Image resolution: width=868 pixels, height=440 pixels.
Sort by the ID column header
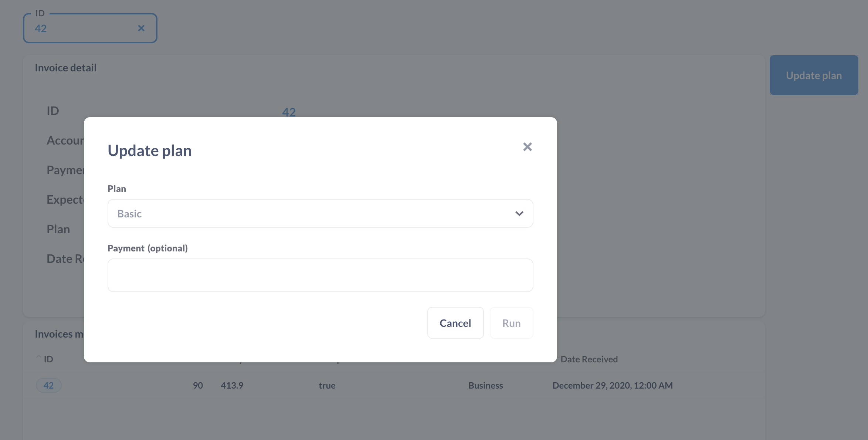(48, 359)
